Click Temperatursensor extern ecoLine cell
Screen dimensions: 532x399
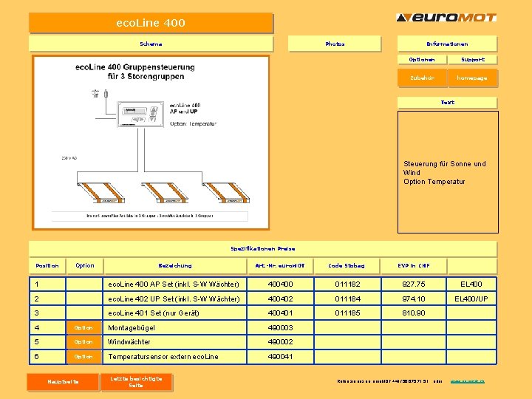tap(174, 357)
